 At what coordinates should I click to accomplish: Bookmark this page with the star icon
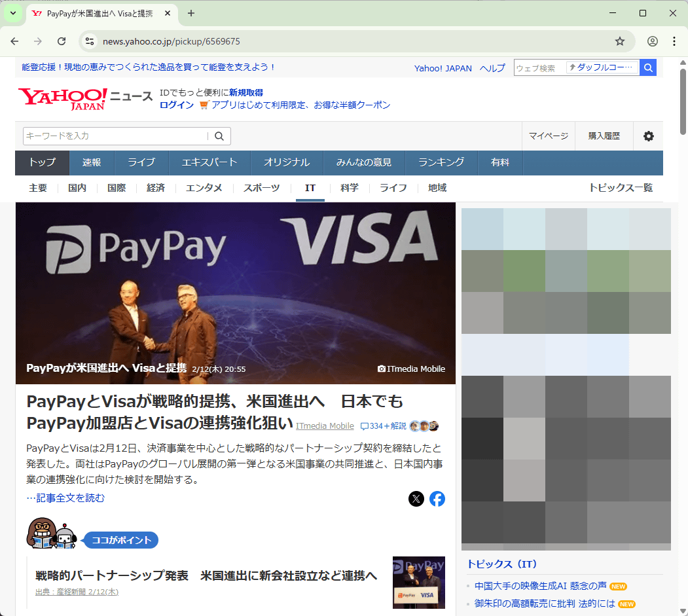(x=619, y=41)
